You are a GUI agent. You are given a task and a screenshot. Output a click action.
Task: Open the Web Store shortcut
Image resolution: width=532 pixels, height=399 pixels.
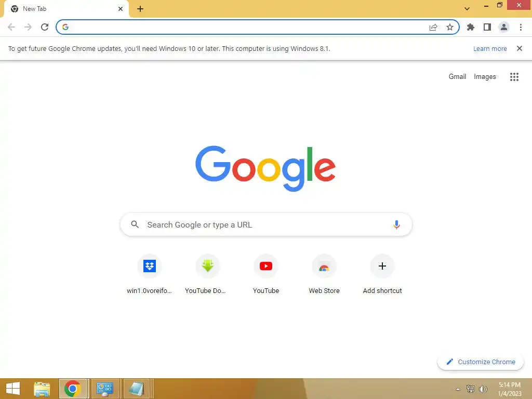pyautogui.click(x=324, y=274)
